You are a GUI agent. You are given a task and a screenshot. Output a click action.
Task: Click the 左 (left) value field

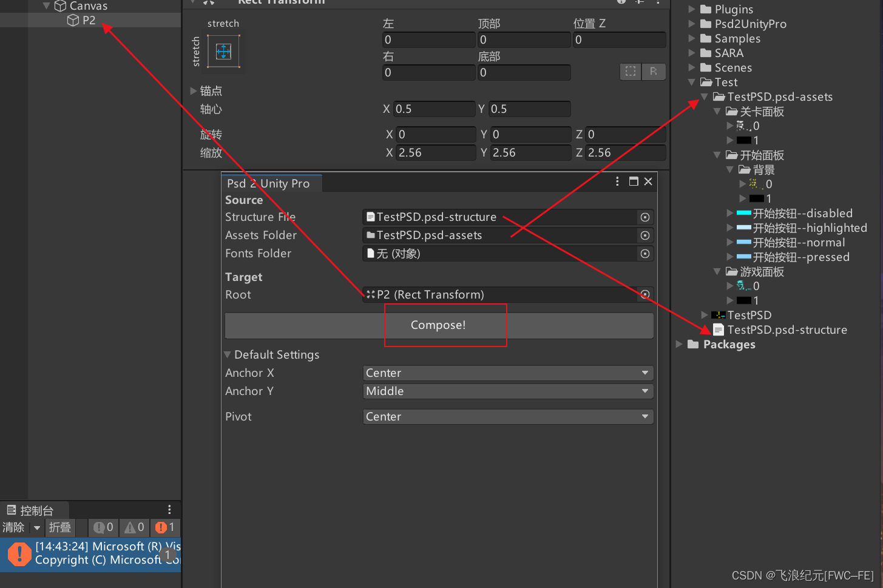(x=429, y=40)
